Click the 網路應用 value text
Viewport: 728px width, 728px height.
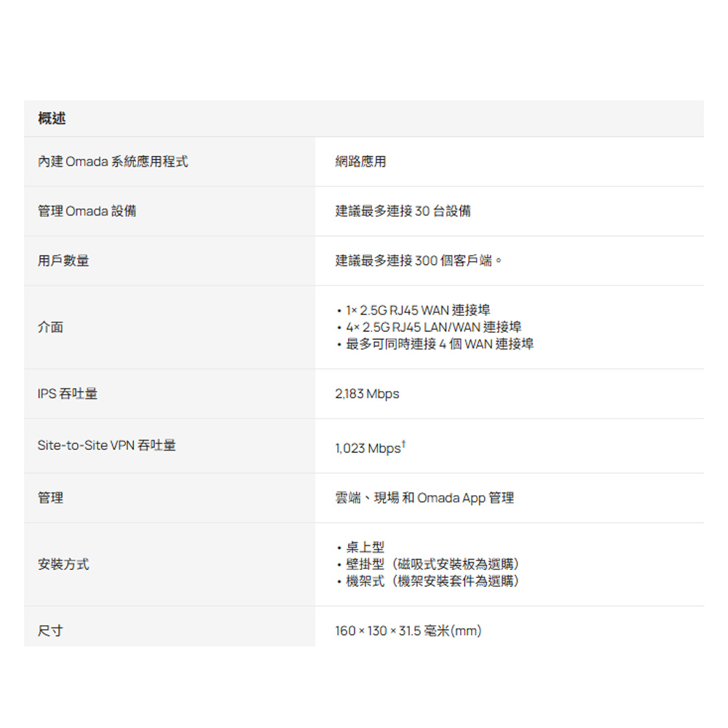[361, 162]
